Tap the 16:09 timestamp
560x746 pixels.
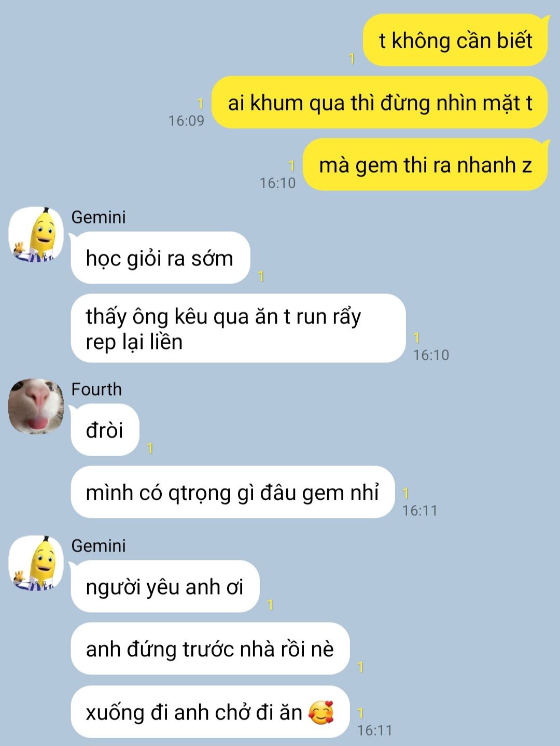(x=186, y=121)
